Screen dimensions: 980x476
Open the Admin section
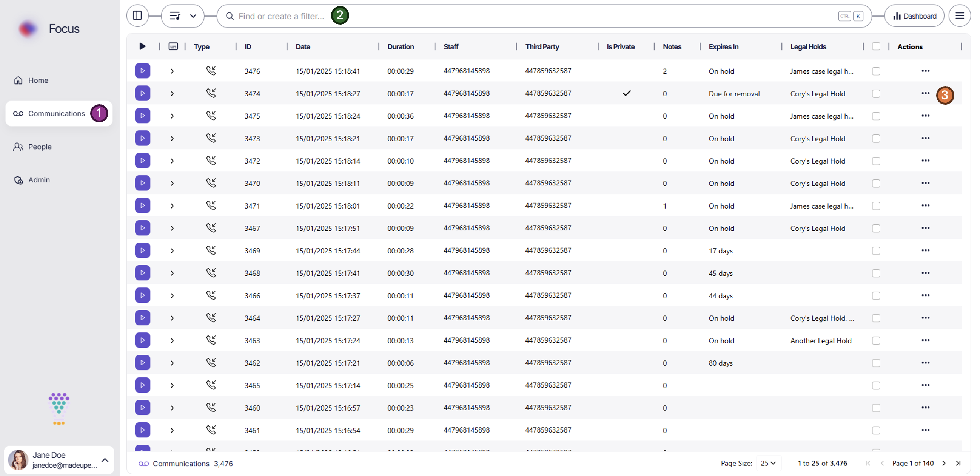pyautogui.click(x=39, y=180)
